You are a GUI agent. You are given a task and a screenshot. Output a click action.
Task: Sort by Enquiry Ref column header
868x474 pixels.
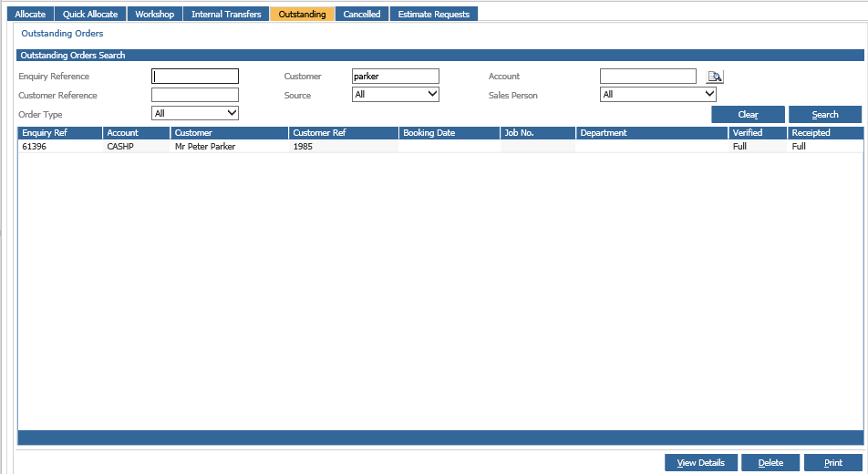pyautogui.click(x=60, y=133)
